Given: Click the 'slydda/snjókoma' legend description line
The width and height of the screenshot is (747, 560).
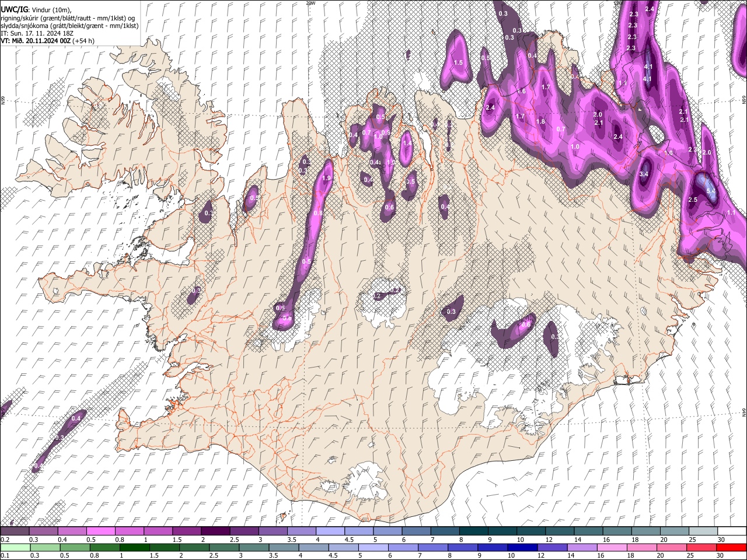Looking at the screenshot, I should coord(69,26).
